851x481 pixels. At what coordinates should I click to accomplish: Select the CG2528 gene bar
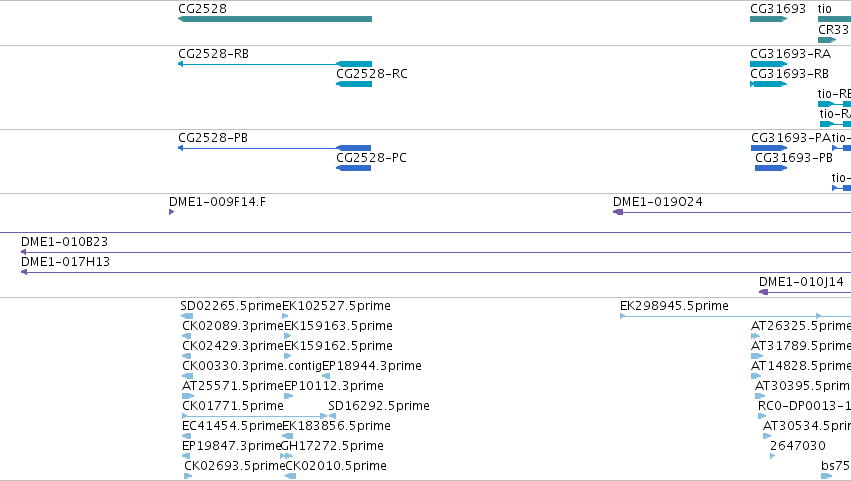[275, 19]
